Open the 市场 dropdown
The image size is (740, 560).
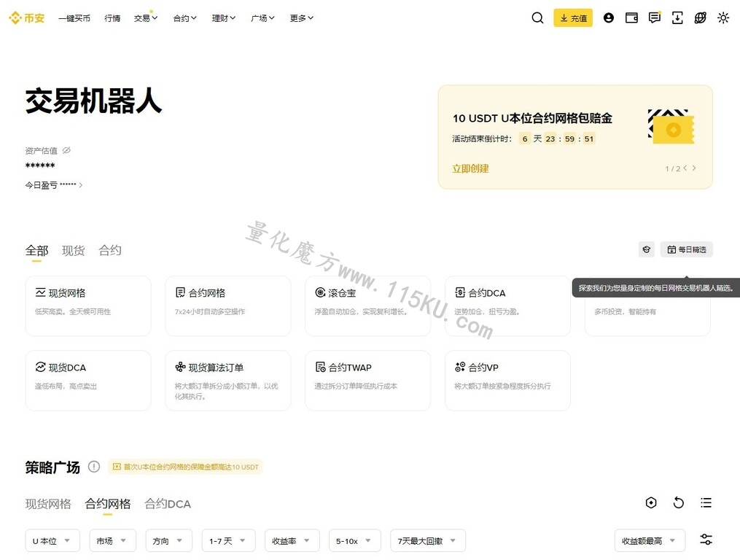(112, 540)
